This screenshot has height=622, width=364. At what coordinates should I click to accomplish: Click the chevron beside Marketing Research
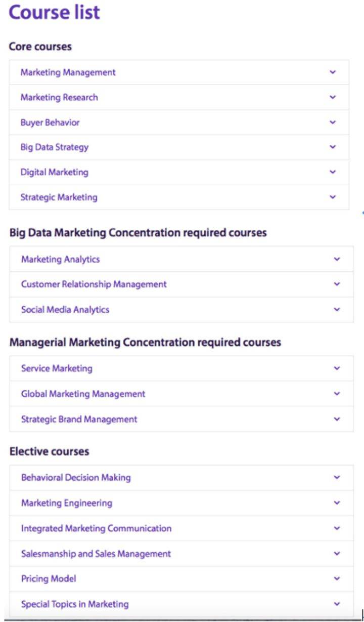[x=333, y=97]
